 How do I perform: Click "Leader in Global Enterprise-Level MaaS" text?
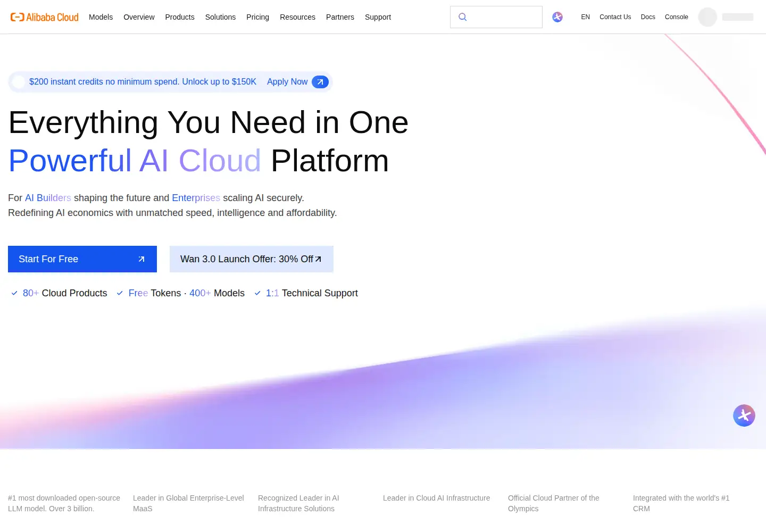coord(188,503)
